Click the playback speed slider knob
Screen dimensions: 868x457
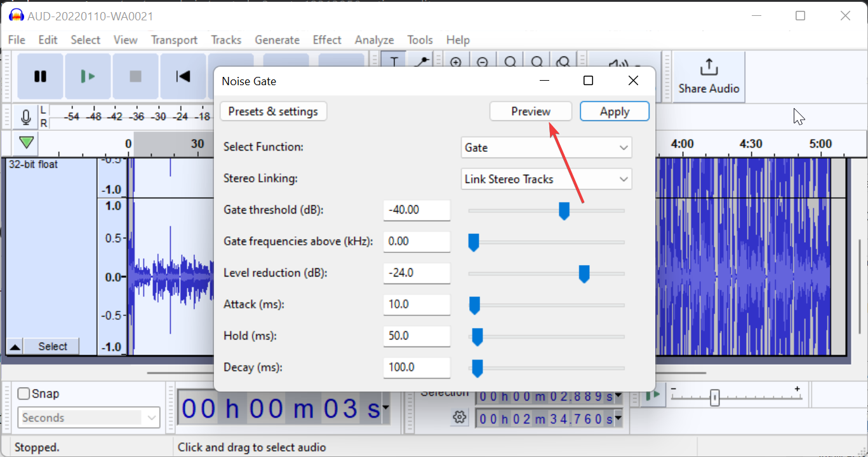click(x=715, y=398)
